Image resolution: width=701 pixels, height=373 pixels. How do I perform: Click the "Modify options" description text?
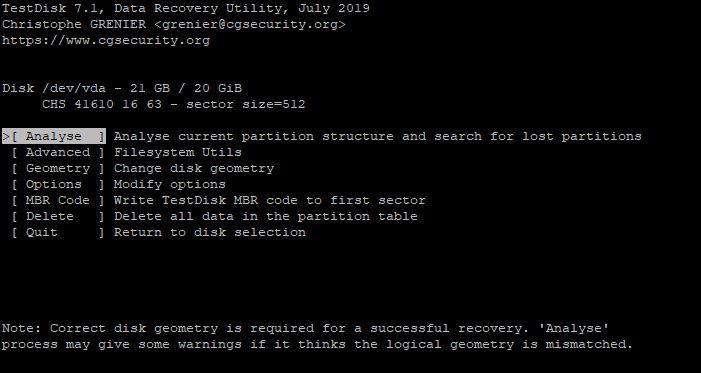coord(169,184)
